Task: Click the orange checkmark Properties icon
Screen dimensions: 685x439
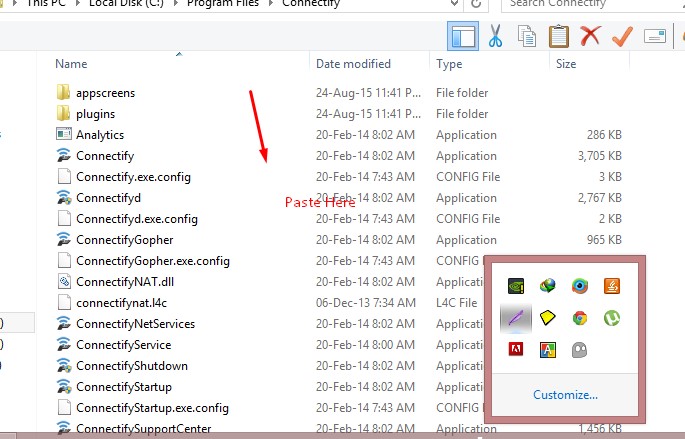Action: tap(623, 36)
